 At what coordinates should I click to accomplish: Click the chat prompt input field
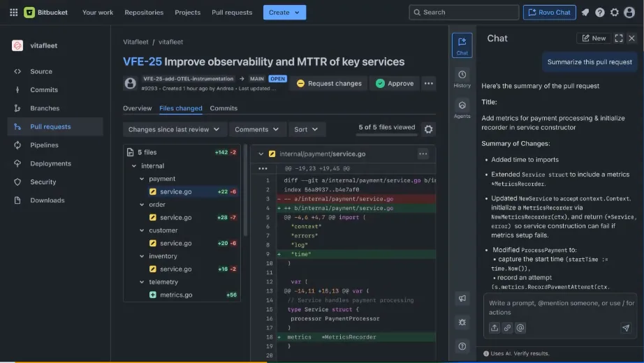tap(560, 308)
